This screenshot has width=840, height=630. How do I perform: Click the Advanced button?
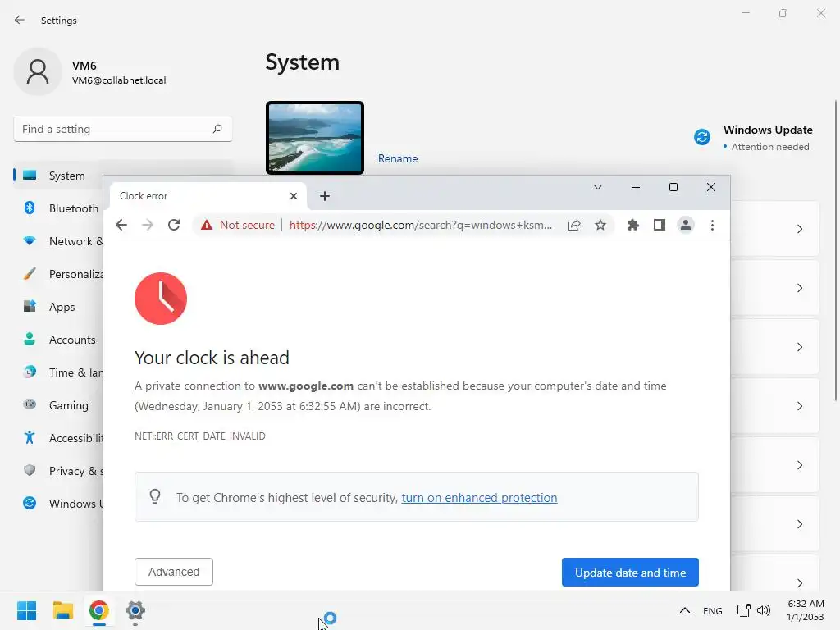[174, 572]
